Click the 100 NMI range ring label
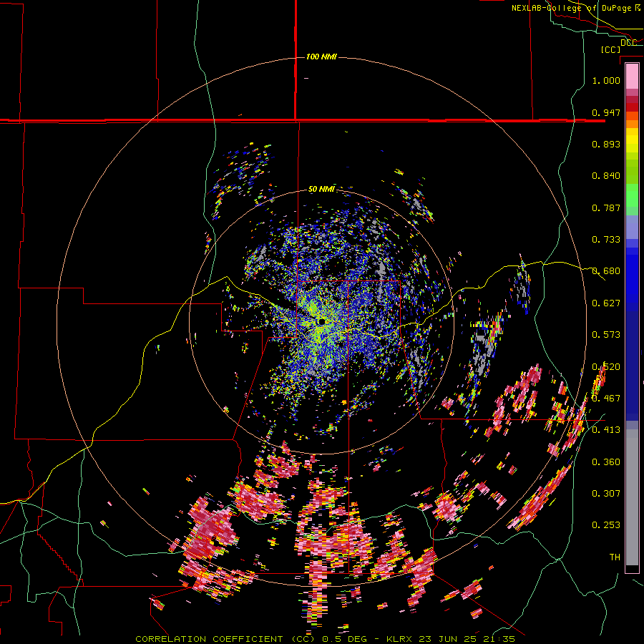This screenshot has height=644, width=644. point(321,57)
